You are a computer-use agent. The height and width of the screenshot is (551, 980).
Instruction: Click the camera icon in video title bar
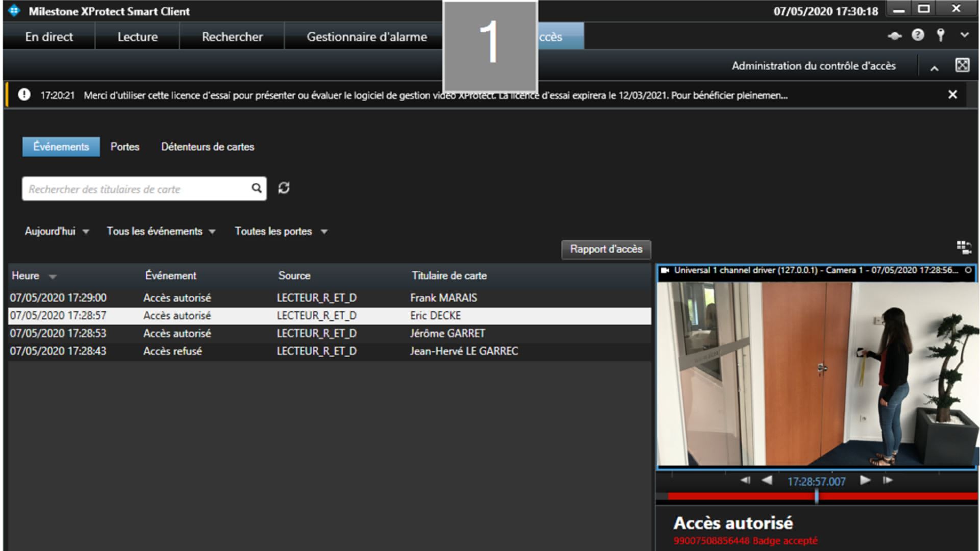[665, 270]
